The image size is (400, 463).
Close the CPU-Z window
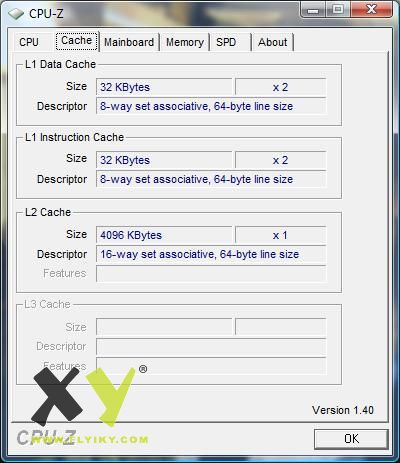tap(371, 9)
